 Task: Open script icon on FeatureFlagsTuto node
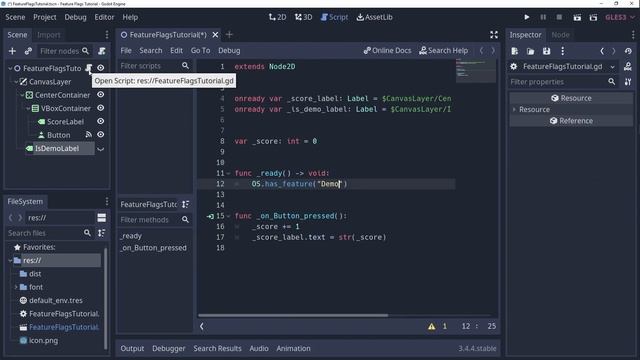click(x=89, y=68)
